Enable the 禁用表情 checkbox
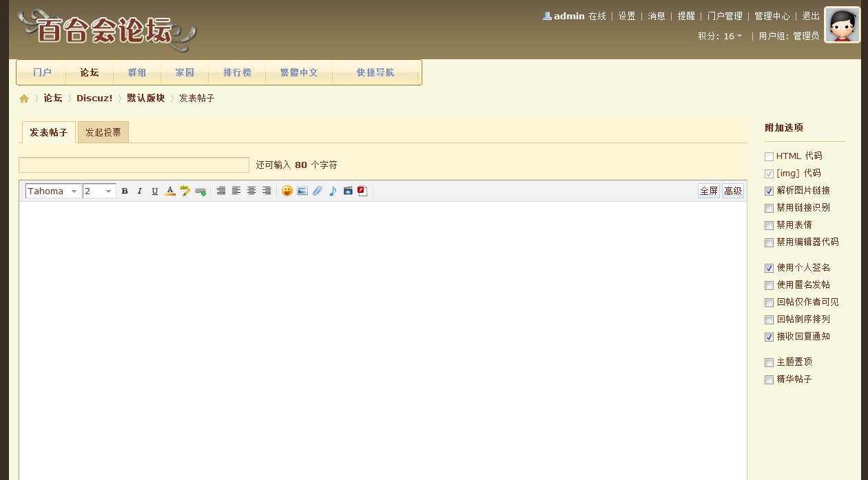 pos(769,226)
